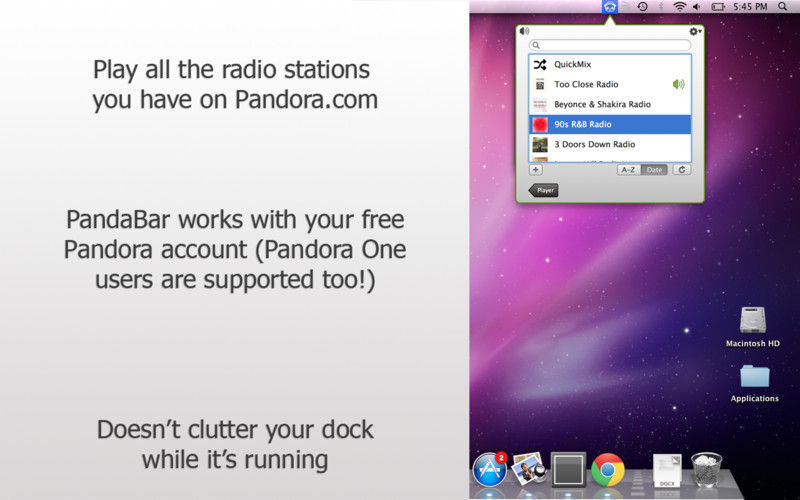Click the station search field
800x500 pixels.
[x=610, y=45]
